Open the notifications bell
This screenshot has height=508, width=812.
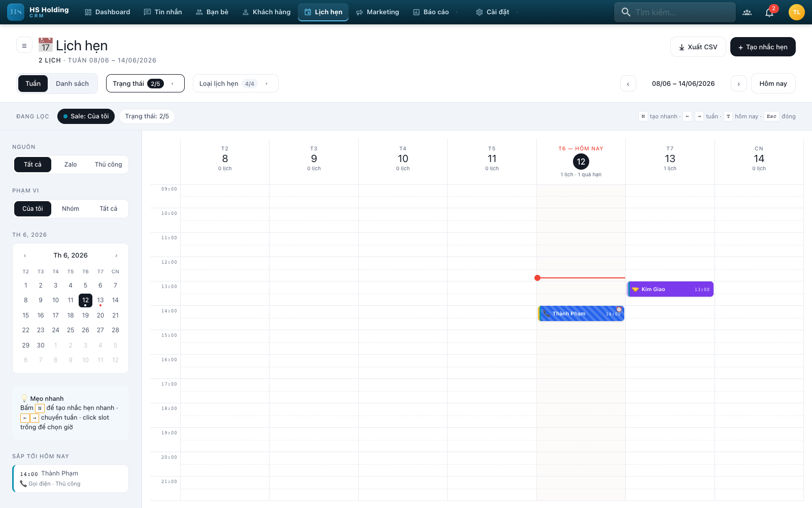pos(769,12)
